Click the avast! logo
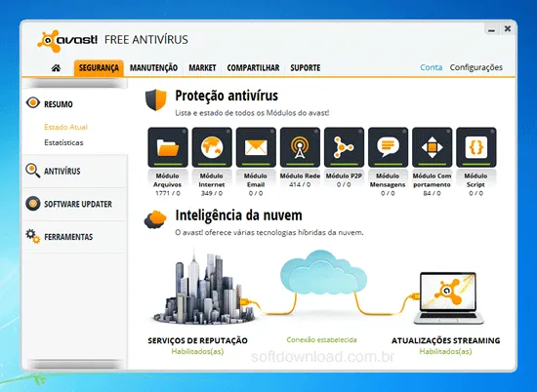The image size is (537, 392). click(67, 40)
